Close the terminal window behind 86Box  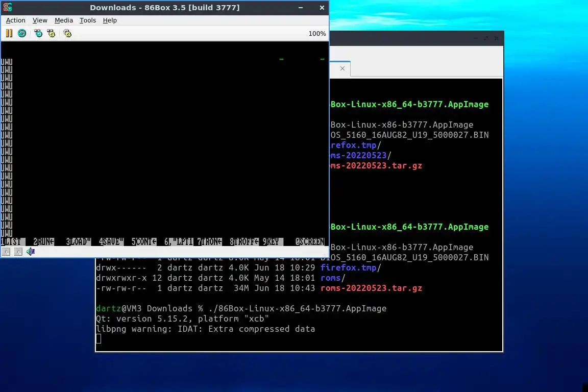497,38
